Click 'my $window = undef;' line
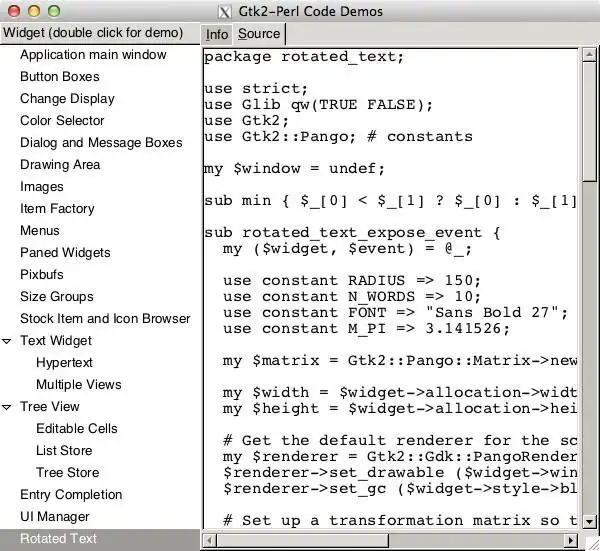The height and width of the screenshot is (551, 600). coord(294,169)
